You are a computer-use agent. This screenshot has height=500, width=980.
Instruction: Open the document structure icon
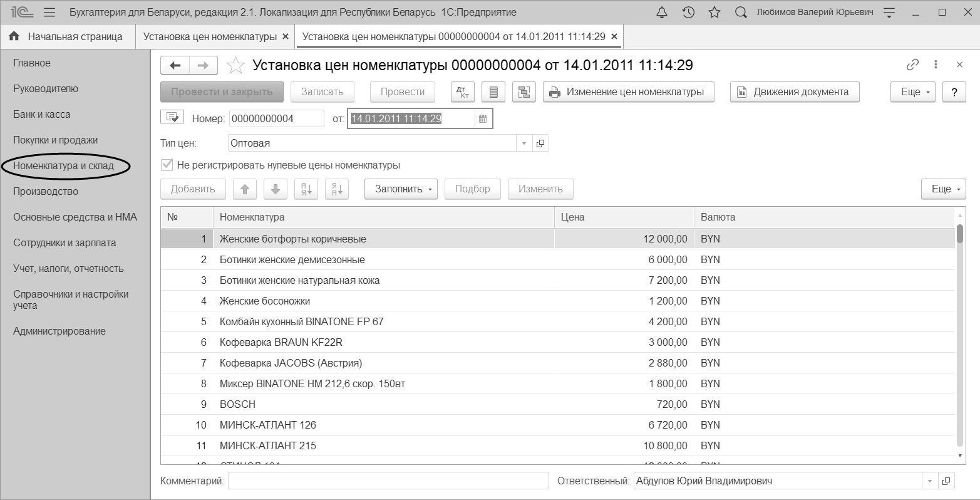point(524,92)
